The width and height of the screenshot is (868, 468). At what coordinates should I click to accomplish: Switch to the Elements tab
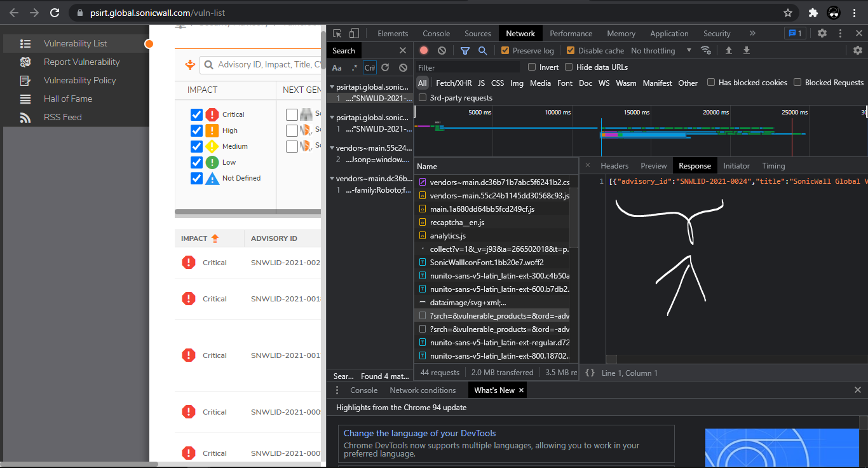pos(393,34)
